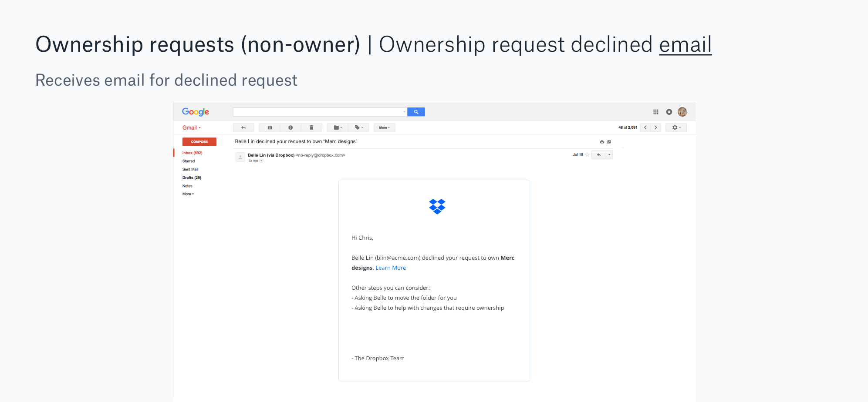Archive the email using the archive icon
This screenshot has width=868, height=402.
(x=270, y=127)
